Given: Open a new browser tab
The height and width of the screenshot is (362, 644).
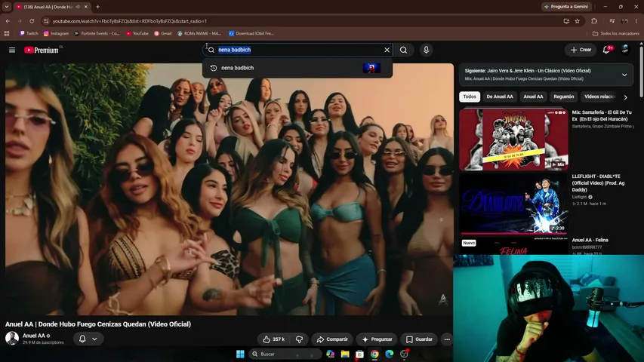Looking at the screenshot, I should tap(97, 7).
